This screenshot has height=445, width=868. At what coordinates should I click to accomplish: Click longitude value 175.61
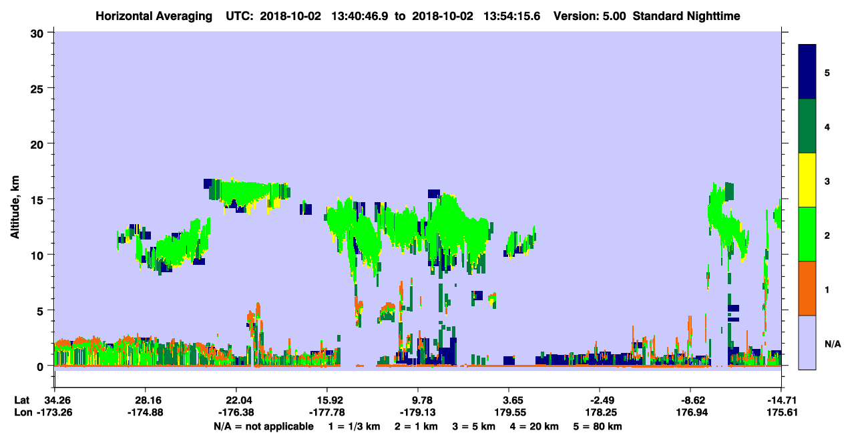click(781, 413)
